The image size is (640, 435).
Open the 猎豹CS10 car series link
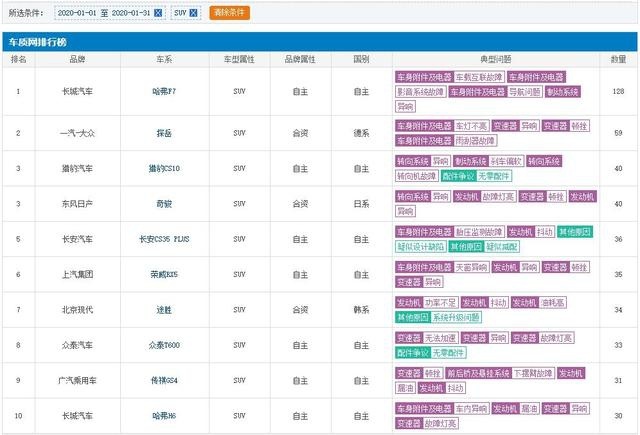(164, 169)
